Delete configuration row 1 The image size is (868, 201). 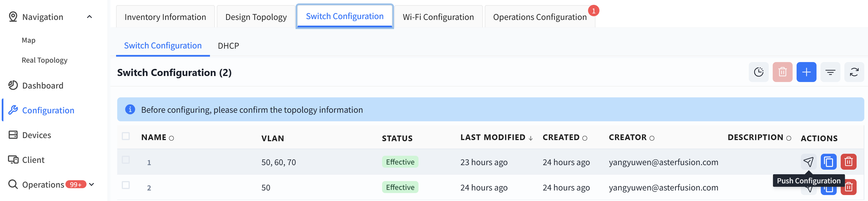(848, 162)
